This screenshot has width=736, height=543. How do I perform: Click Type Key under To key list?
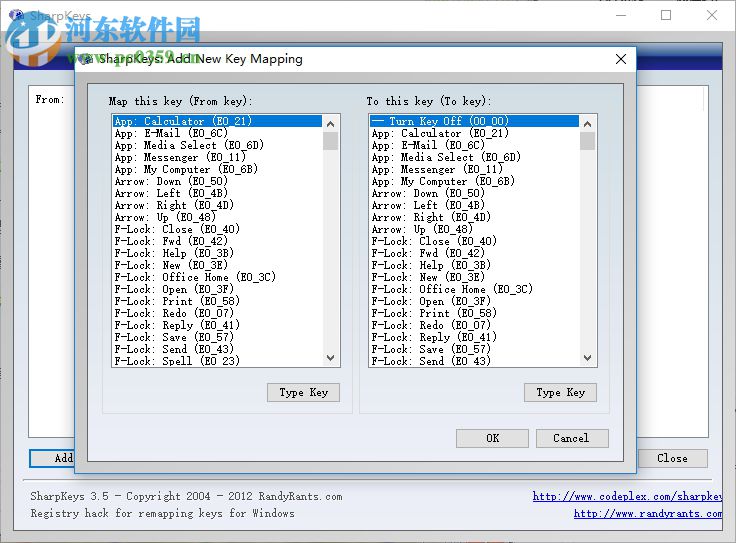pyautogui.click(x=560, y=393)
